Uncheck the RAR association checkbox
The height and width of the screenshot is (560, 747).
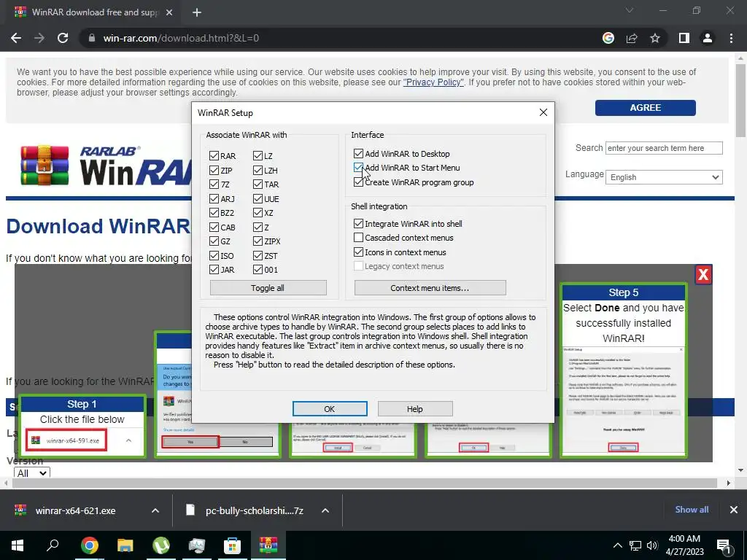[x=214, y=156]
